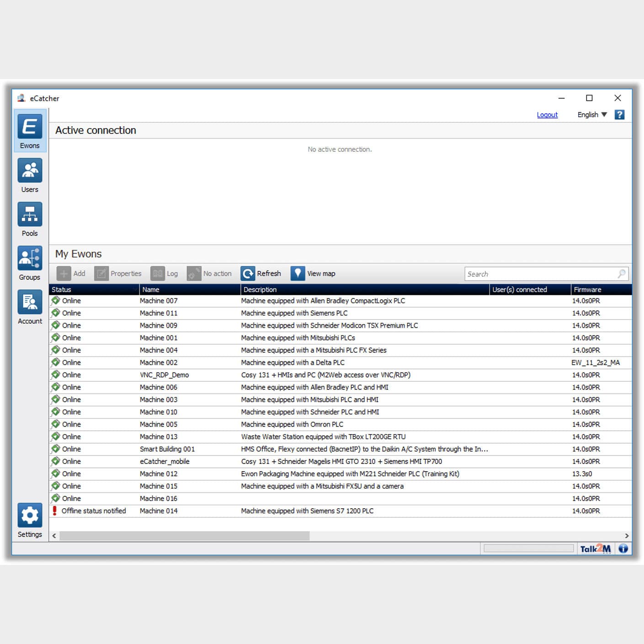Open the Ewons panel
This screenshot has width=644, height=644.
point(29,131)
